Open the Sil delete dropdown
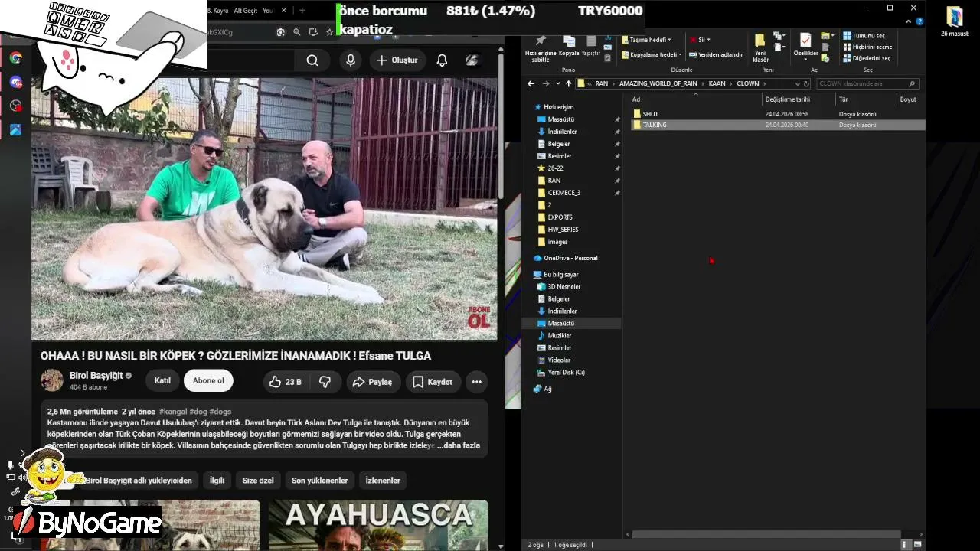The height and width of the screenshot is (551, 980). [700, 40]
